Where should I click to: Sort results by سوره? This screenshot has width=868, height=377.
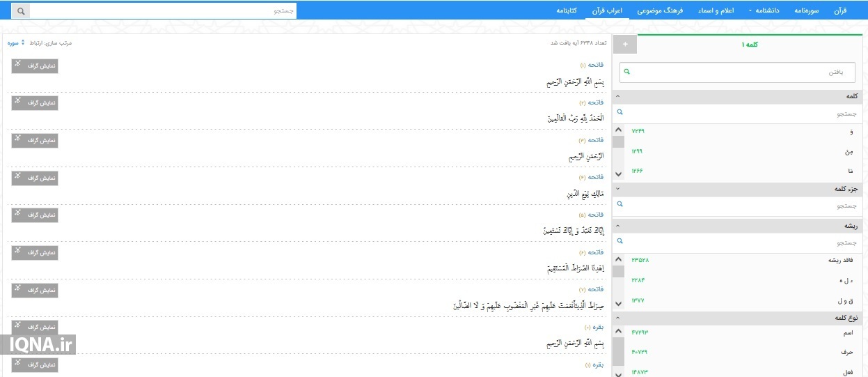coord(15,43)
